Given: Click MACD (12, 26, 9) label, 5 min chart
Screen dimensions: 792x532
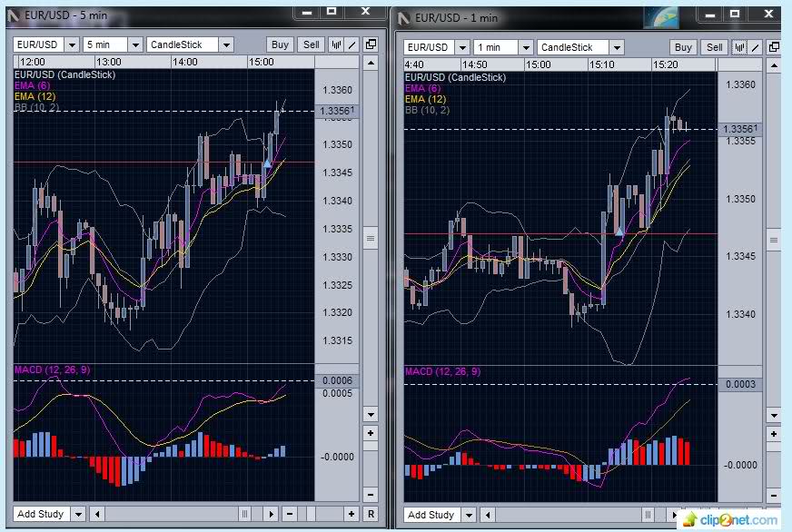Looking at the screenshot, I should pos(53,369).
